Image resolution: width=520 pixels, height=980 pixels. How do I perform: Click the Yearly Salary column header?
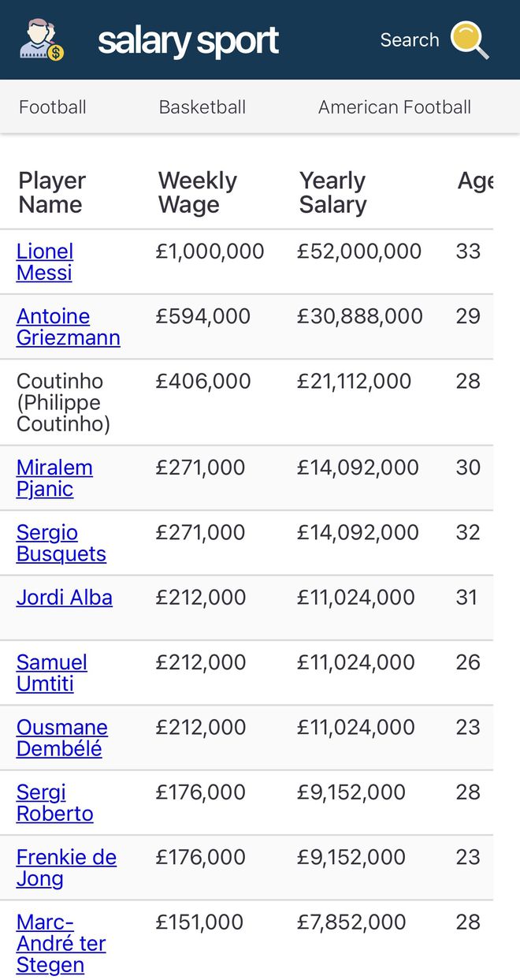pyautogui.click(x=333, y=192)
